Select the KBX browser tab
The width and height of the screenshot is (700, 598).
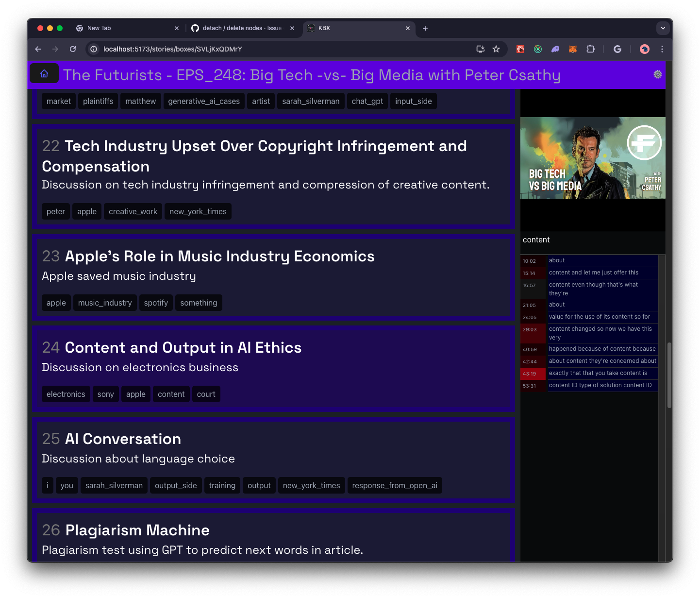click(x=359, y=28)
